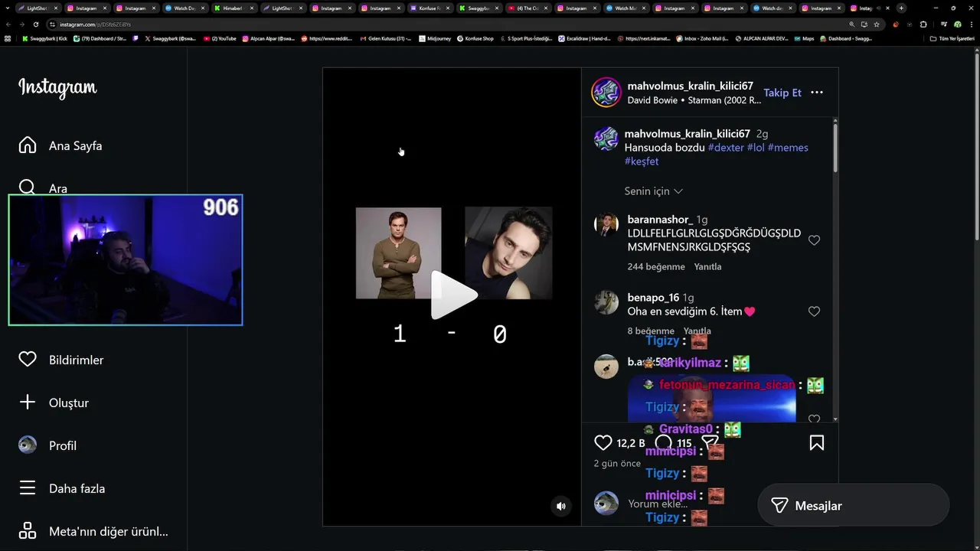Like benapo_16's comment

(815, 311)
